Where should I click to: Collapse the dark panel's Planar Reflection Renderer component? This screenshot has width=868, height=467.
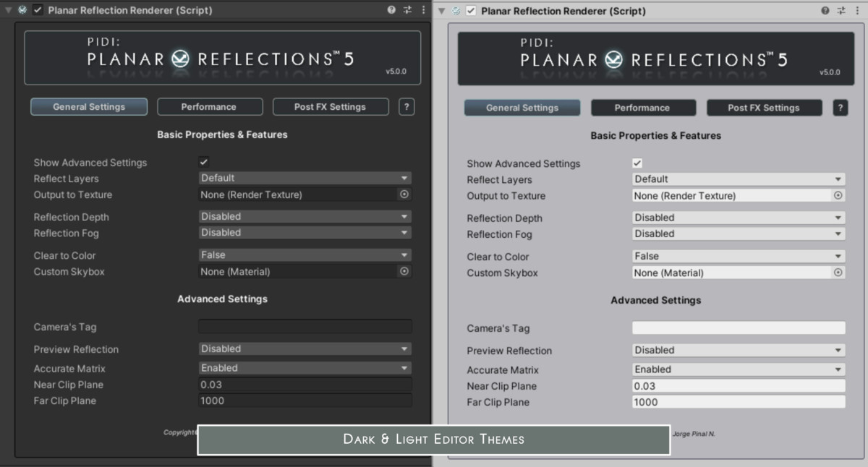tap(9, 10)
